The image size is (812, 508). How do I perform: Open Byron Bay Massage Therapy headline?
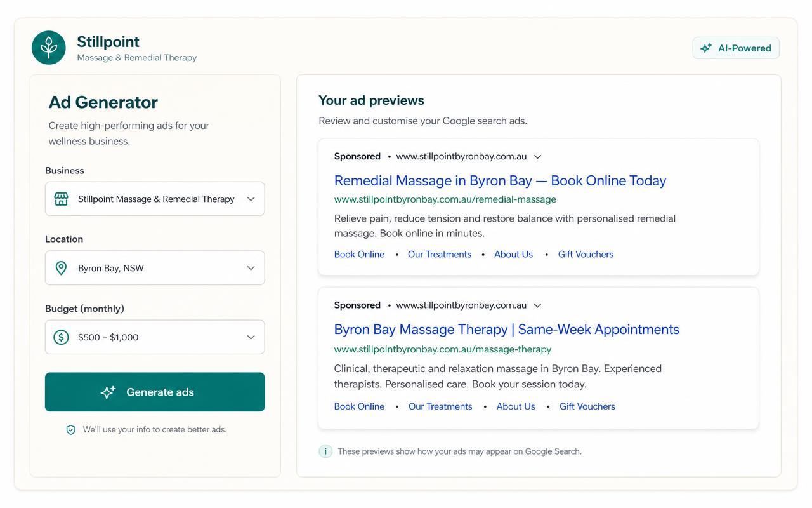click(x=507, y=329)
